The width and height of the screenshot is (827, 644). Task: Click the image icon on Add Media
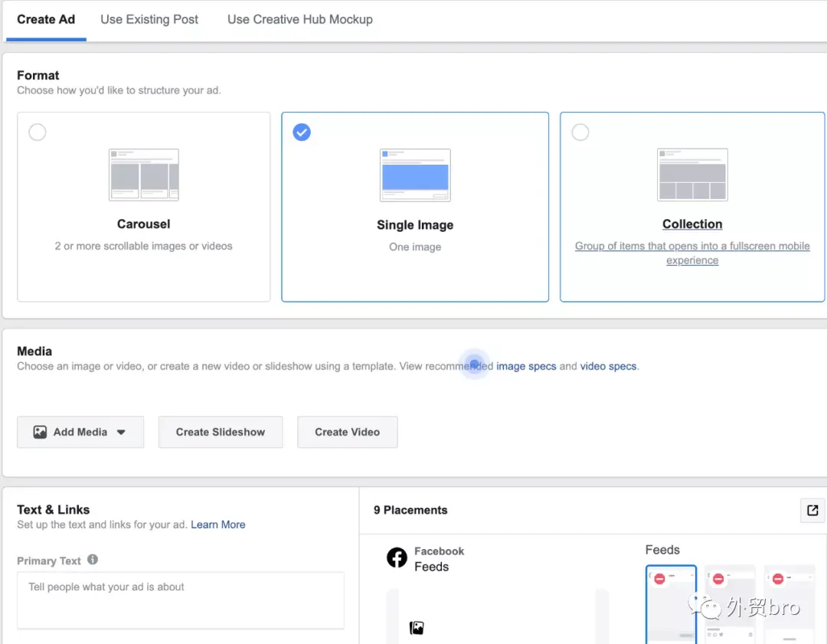40,432
